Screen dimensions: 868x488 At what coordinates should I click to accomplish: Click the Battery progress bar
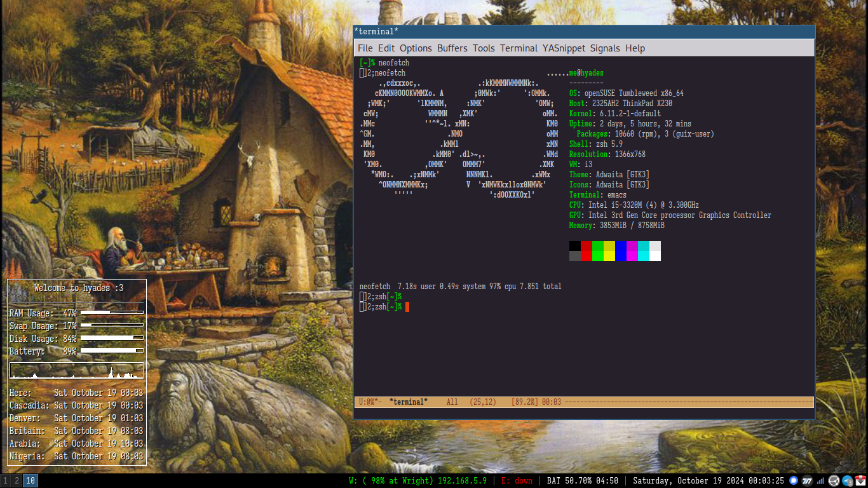point(112,351)
